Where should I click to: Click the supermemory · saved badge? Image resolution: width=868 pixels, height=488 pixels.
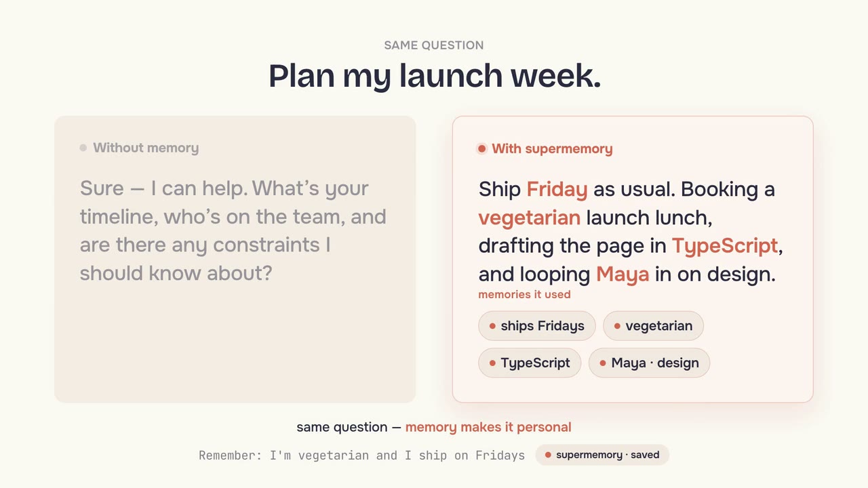pos(602,455)
